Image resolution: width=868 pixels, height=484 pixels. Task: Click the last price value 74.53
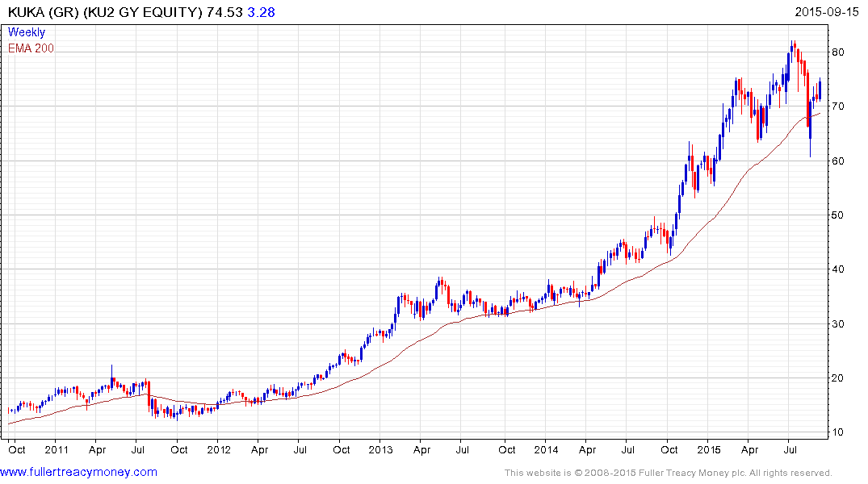pyautogui.click(x=224, y=12)
